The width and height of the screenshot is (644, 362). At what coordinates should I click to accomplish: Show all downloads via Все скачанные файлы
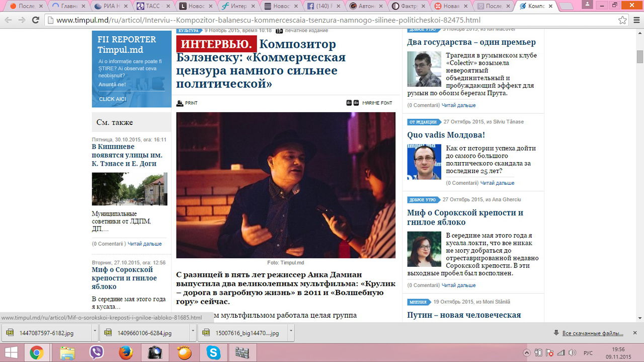point(594,333)
